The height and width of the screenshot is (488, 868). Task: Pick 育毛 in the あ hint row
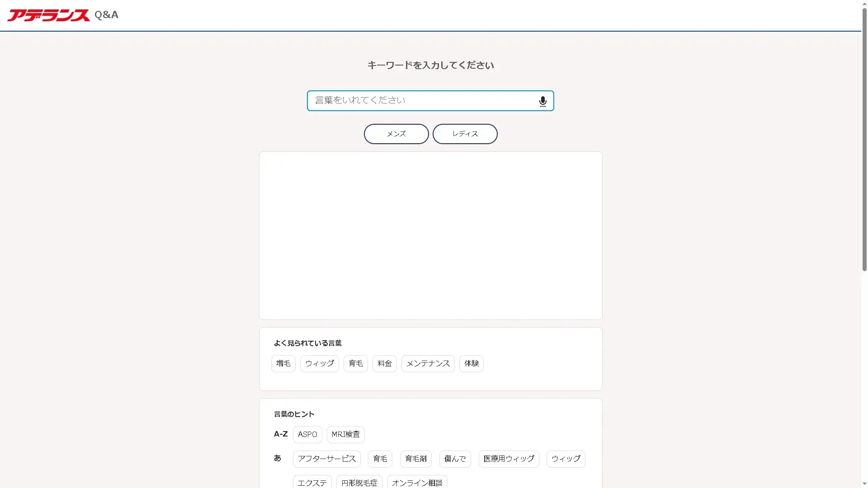pyautogui.click(x=380, y=459)
